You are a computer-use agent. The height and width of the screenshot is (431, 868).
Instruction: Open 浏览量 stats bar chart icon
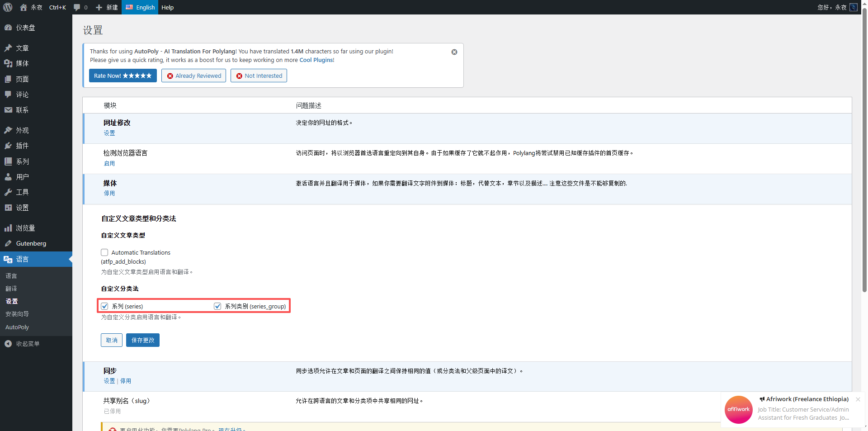(x=8, y=228)
